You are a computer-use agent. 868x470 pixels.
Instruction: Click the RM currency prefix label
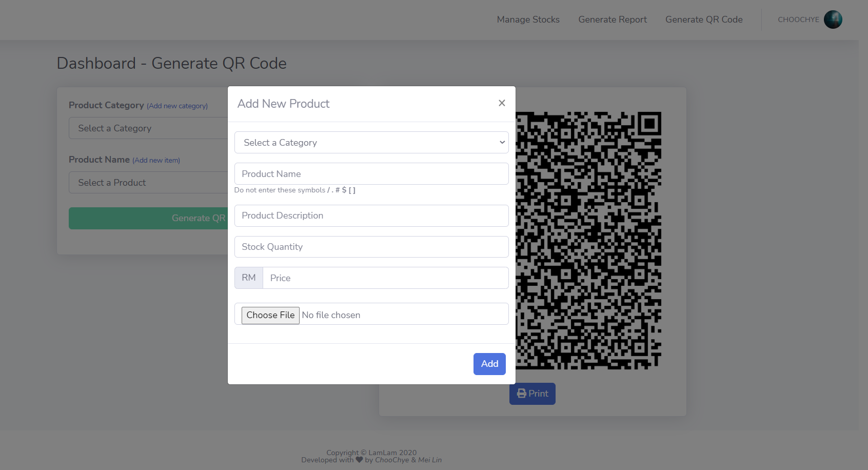click(x=248, y=278)
